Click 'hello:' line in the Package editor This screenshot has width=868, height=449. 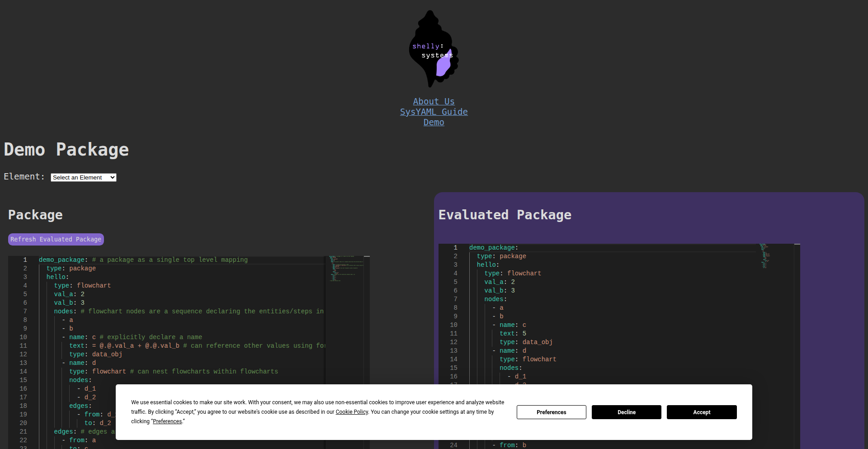pyautogui.click(x=57, y=277)
